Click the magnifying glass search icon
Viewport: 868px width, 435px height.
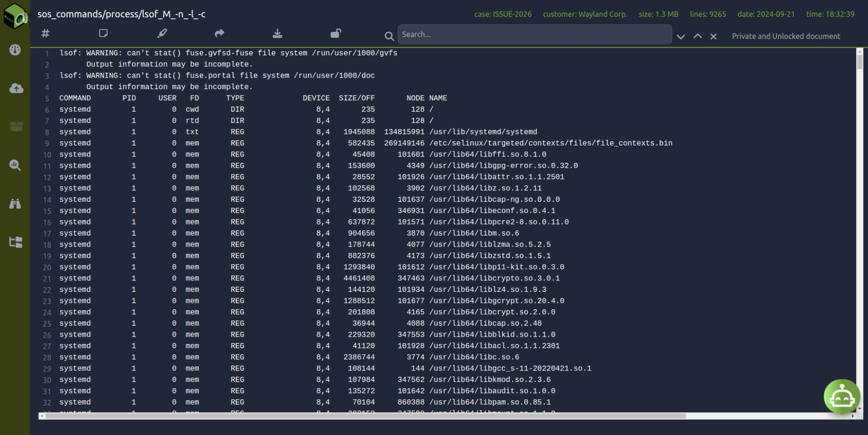[389, 36]
